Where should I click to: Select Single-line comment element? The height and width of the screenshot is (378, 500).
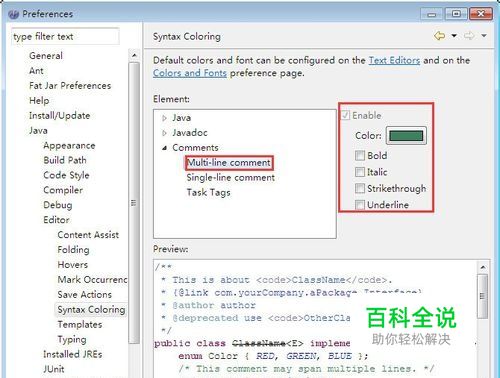231,178
